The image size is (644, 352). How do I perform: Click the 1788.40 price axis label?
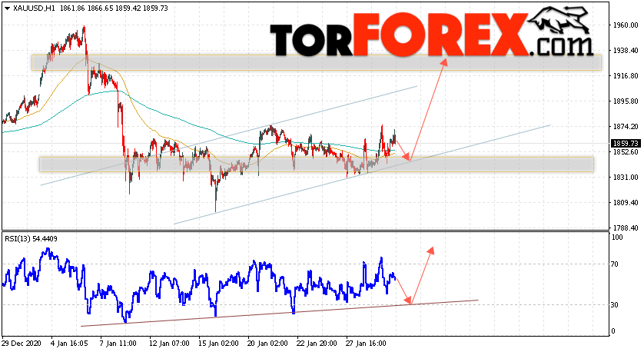click(x=625, y=228)
